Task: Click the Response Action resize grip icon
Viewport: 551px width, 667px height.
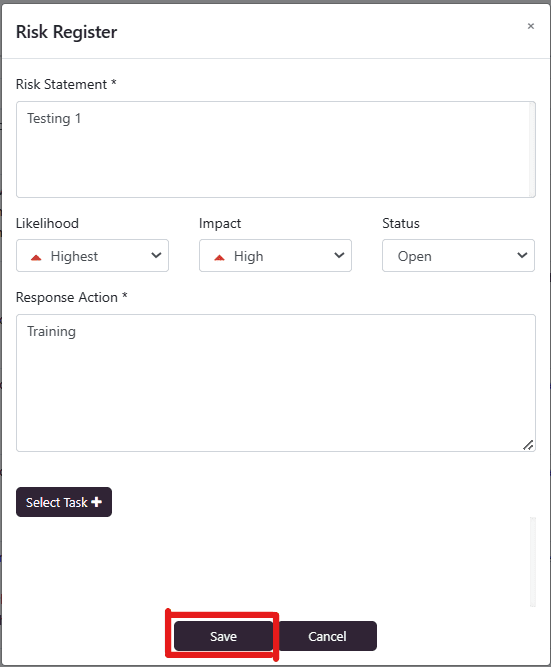Action: [x=528, y=445]
